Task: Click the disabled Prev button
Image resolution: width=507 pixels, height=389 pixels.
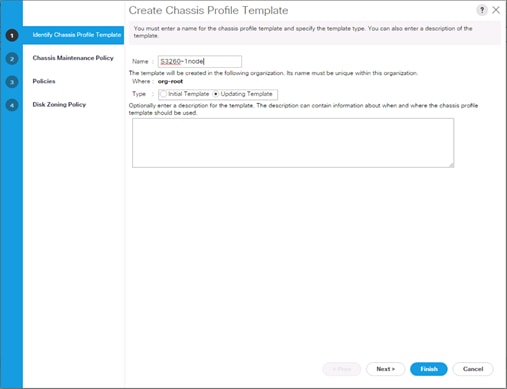Action: tap(342, 369)
